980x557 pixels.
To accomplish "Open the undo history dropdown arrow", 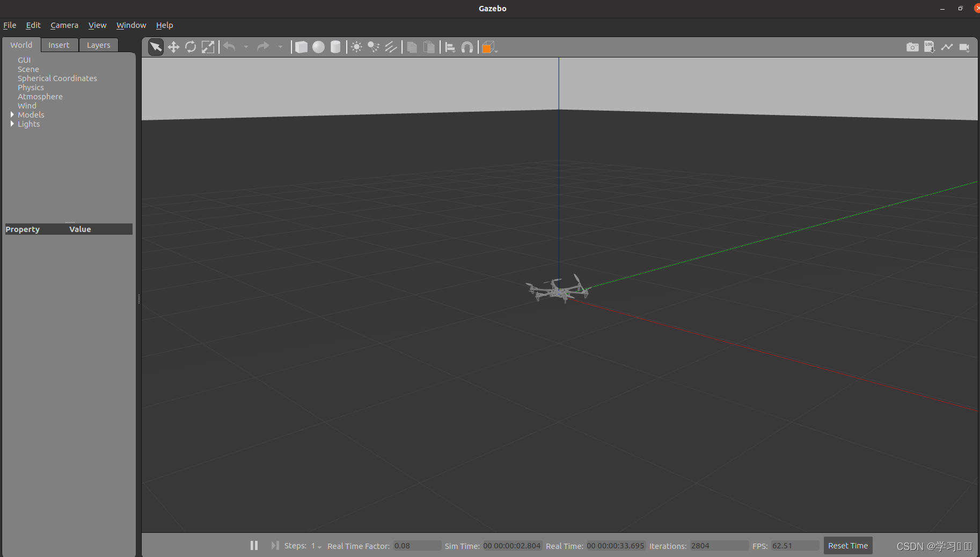I will [246, 47].
